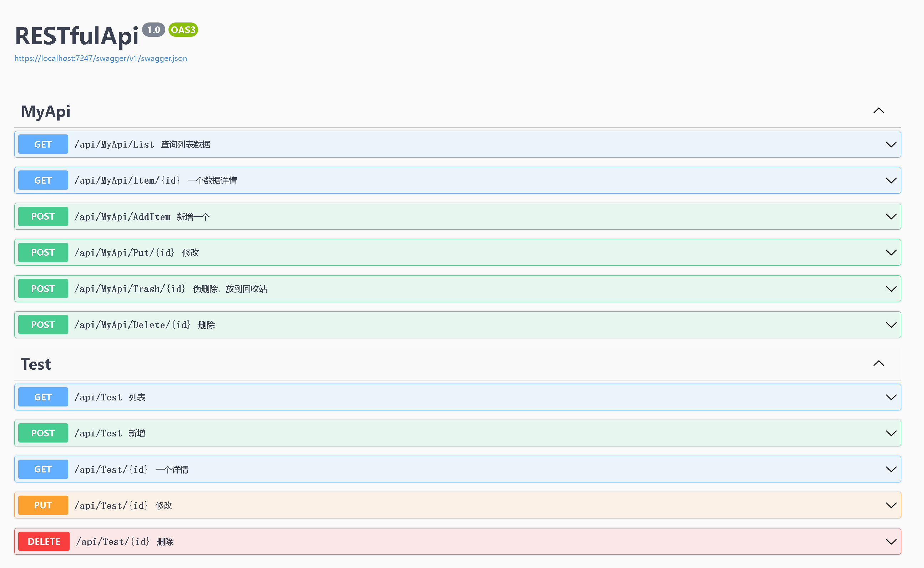Collapse the Test section chevron

(x=879, y=364)
